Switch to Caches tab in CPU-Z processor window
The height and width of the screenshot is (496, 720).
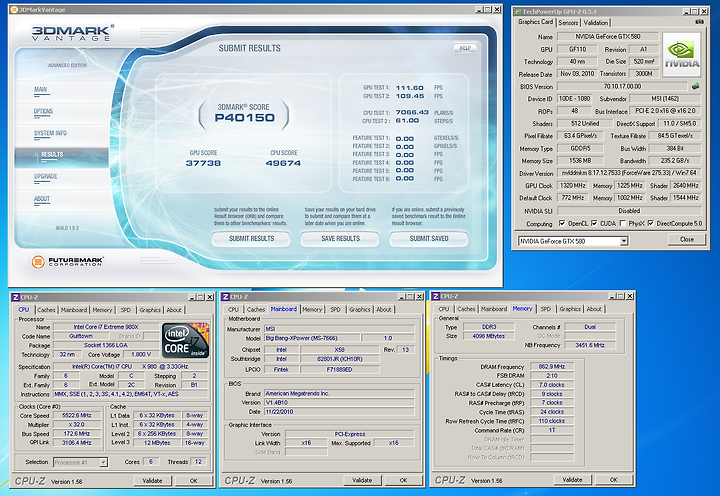[x=46, y=310]
